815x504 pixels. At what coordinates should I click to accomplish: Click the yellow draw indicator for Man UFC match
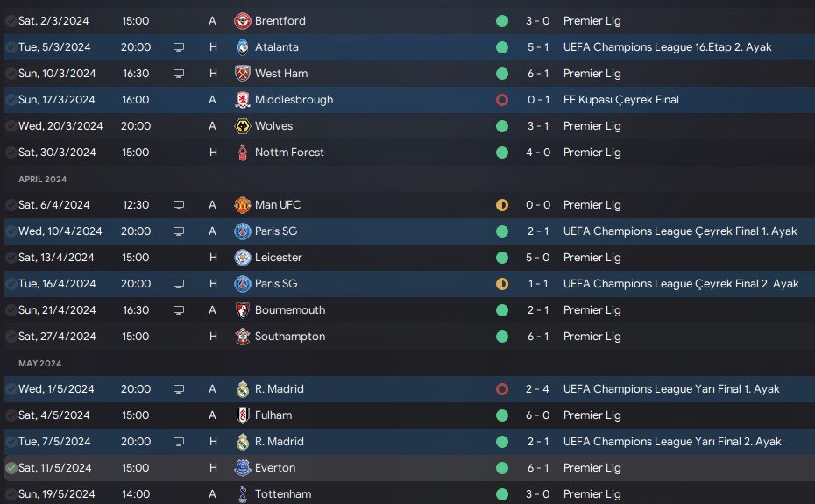coord(502,205)
